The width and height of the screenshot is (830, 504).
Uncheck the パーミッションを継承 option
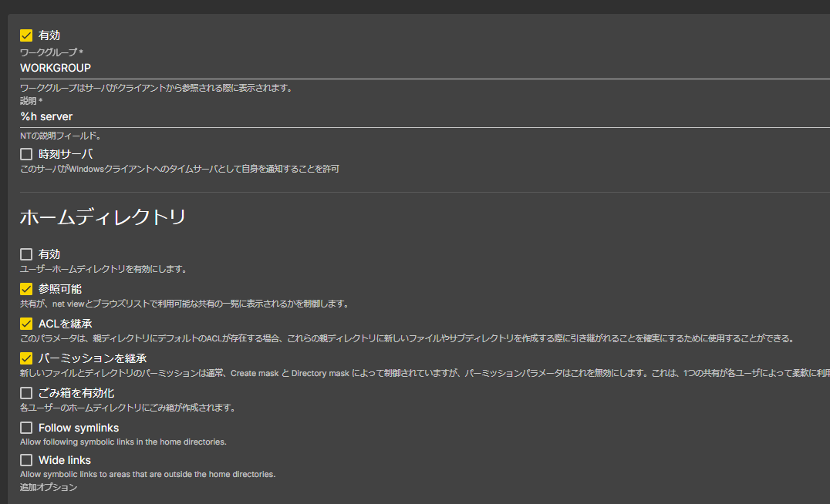tap(25, 358)
